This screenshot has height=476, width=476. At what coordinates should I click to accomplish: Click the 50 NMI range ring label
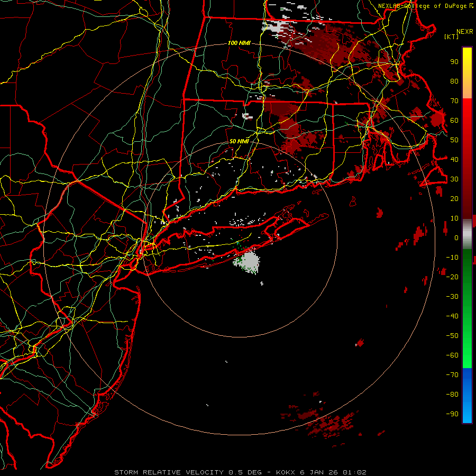pos(239,141)
